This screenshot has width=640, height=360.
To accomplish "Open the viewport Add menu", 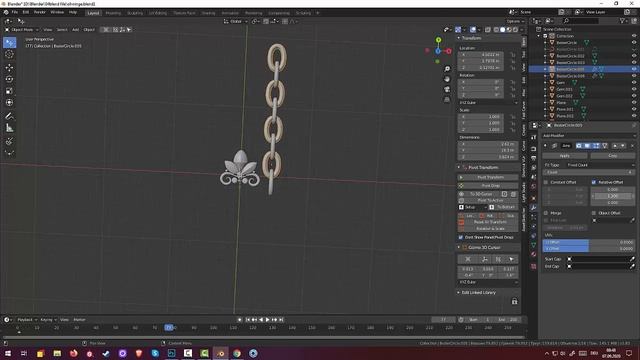I will [x=76, y=30].
